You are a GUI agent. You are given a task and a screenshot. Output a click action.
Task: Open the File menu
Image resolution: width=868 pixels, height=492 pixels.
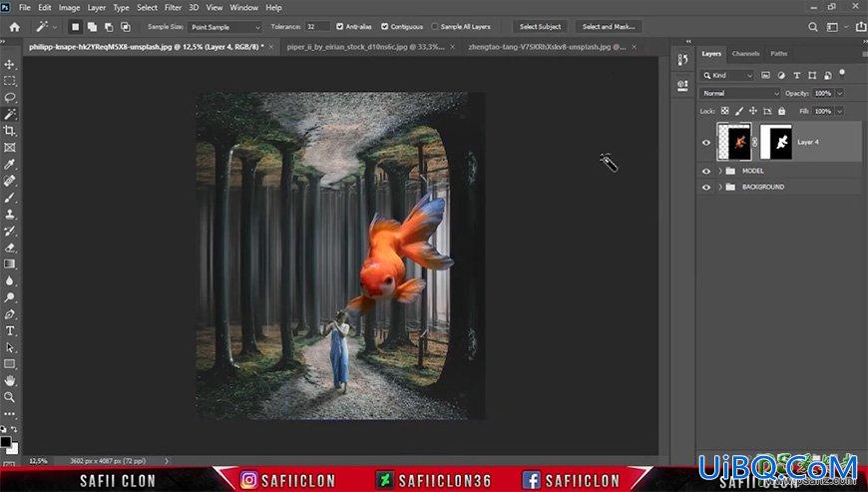pos(25,8)
